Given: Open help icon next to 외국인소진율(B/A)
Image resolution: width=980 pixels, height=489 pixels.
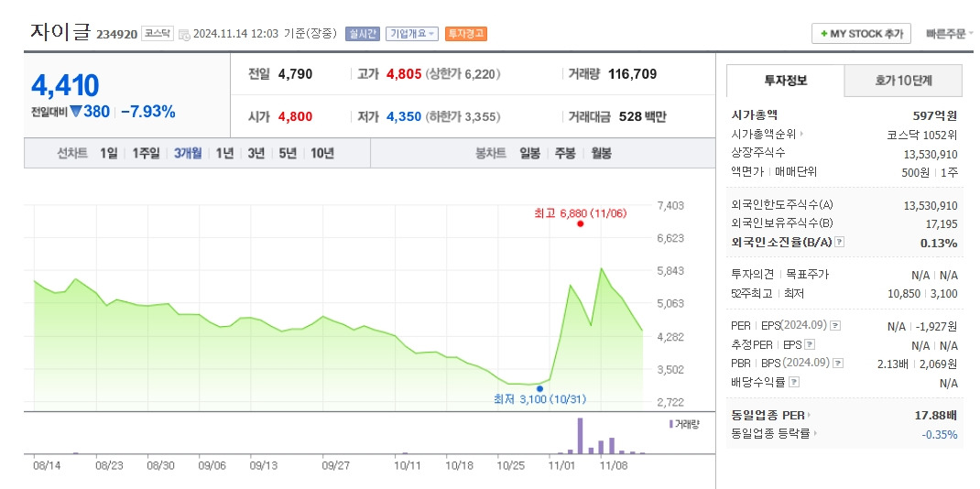Looking at the screenshot, I should tap(839, 243).
